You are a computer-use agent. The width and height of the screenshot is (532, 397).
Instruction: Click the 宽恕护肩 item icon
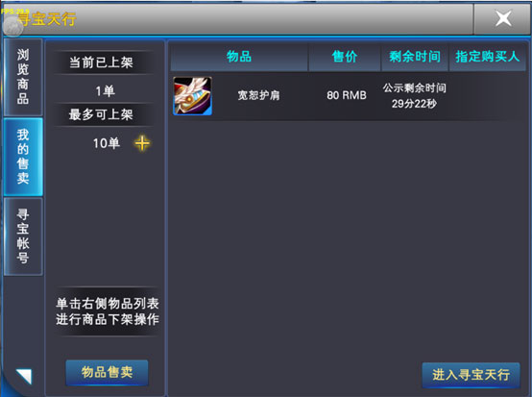click(x=192, y=96)
